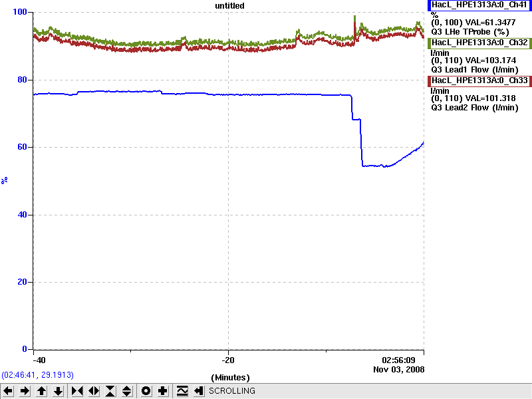Click the '%' y-axis unit label

(5, 180)
